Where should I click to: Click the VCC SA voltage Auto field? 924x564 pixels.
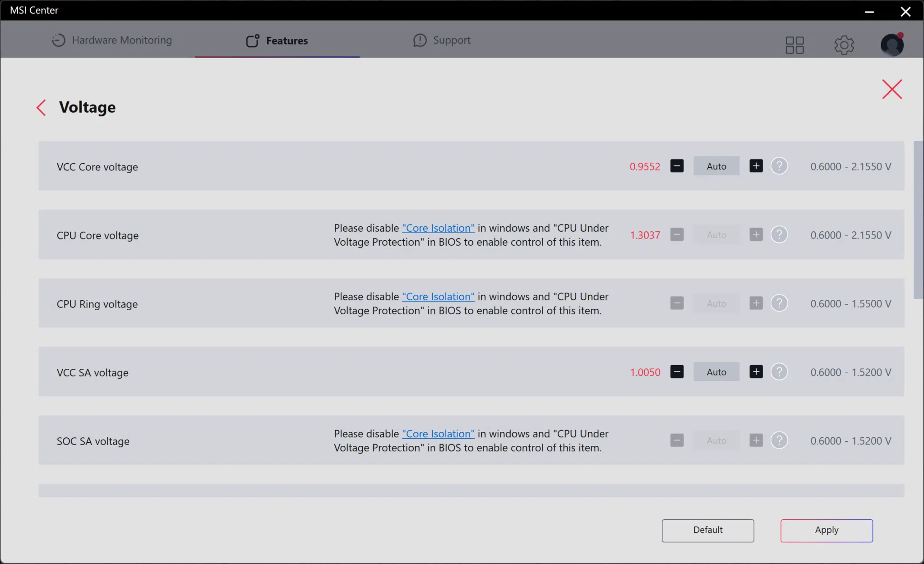click(x=716, y=371)
